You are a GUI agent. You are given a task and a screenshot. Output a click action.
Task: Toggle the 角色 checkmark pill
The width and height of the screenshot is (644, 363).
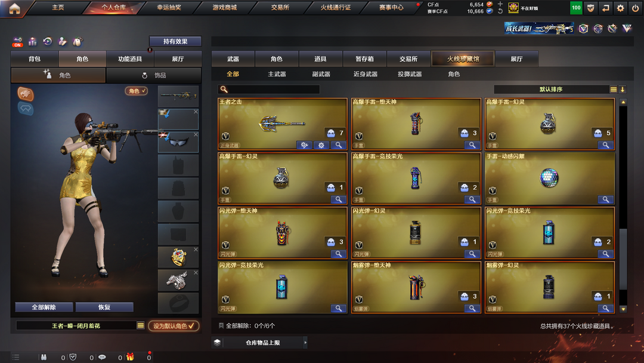pyautogui.click(x=137, y=91)
